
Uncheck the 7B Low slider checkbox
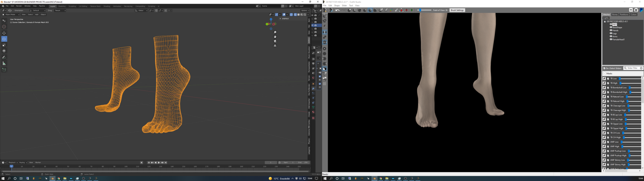click(608, 78)
